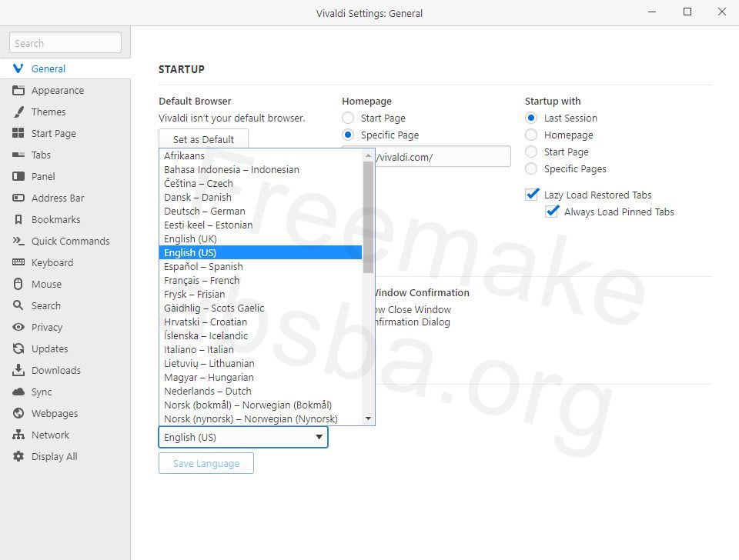Toggle Lazy Load Restored Tabs checkbox
The image size is (739, 560).
[x=532, y=195]
